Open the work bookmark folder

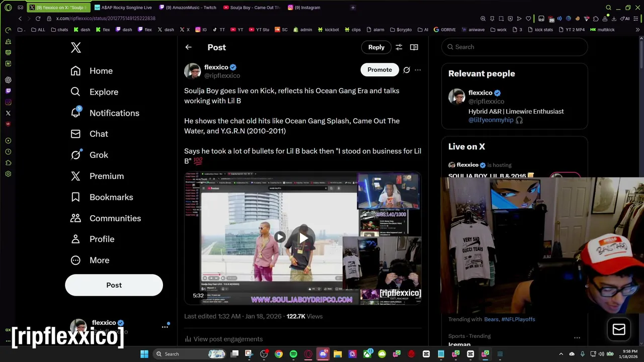pos(498,30)
